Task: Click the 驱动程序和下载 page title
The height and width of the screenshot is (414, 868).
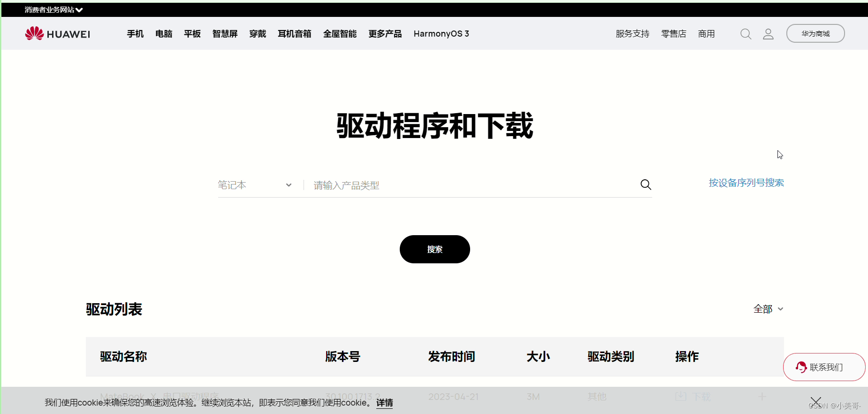Action: coord(435,126)
